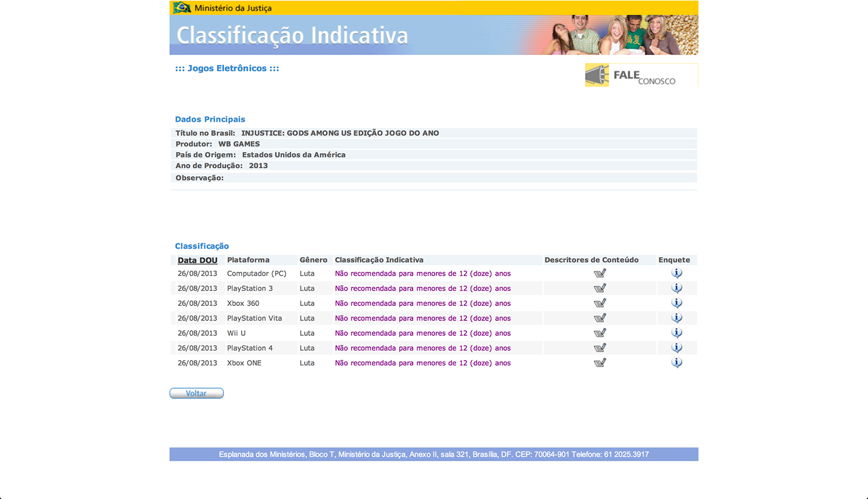The height and width of the screenshot is (499, 868).
Task: Open classification link for Computador (PC) row
Action: 423,273
